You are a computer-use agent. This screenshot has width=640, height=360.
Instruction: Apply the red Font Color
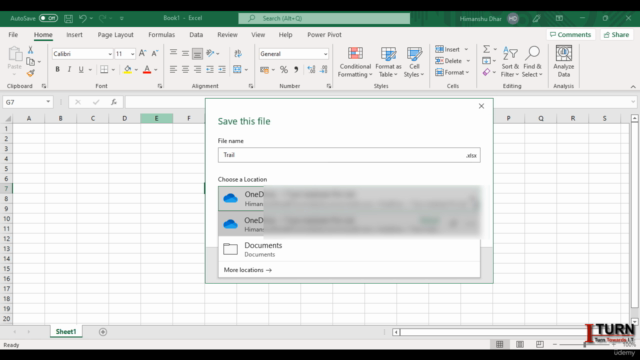click(147, 69)
